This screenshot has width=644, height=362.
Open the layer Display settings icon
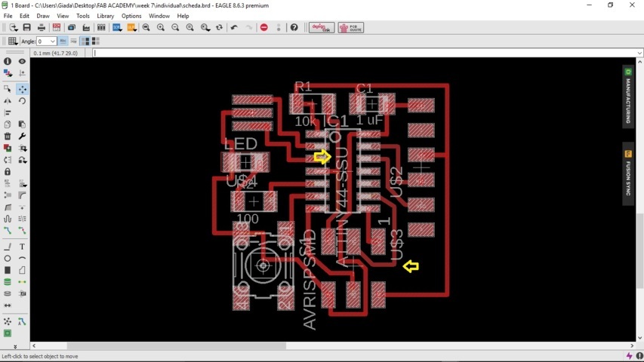[8, 73]
